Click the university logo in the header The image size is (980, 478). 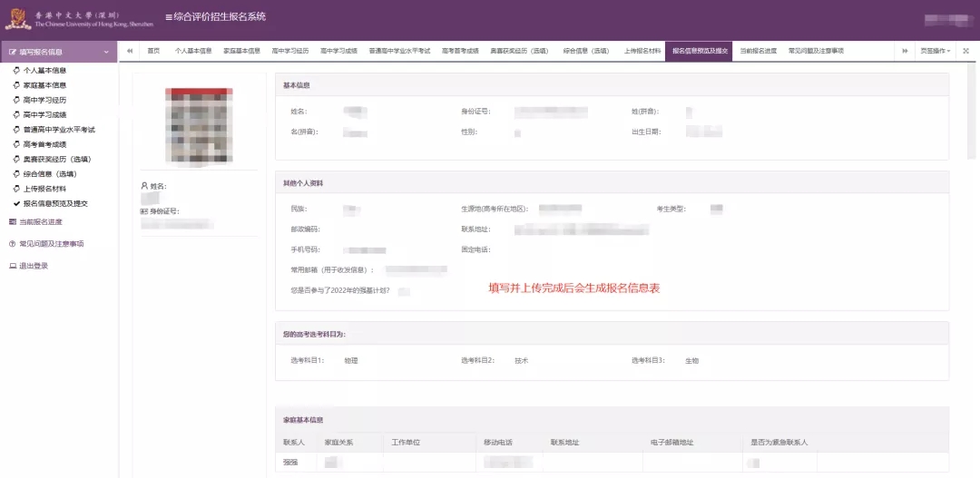tap(20, 18)
